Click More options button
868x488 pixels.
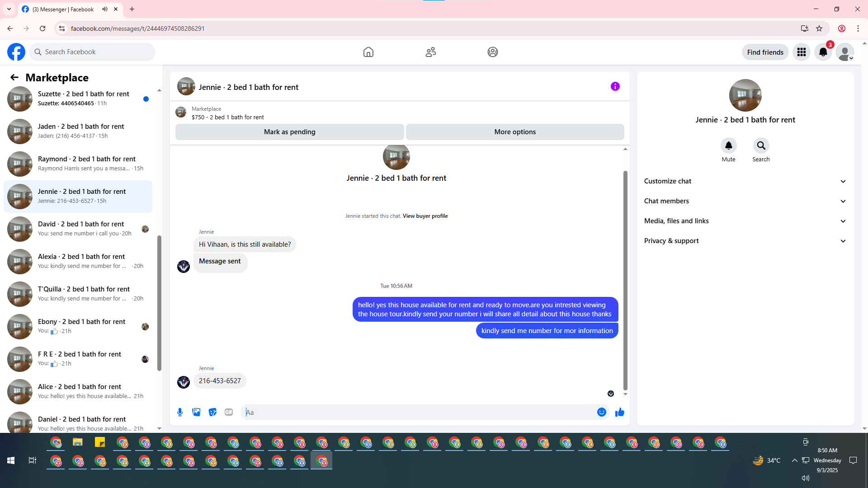point(515,132)
